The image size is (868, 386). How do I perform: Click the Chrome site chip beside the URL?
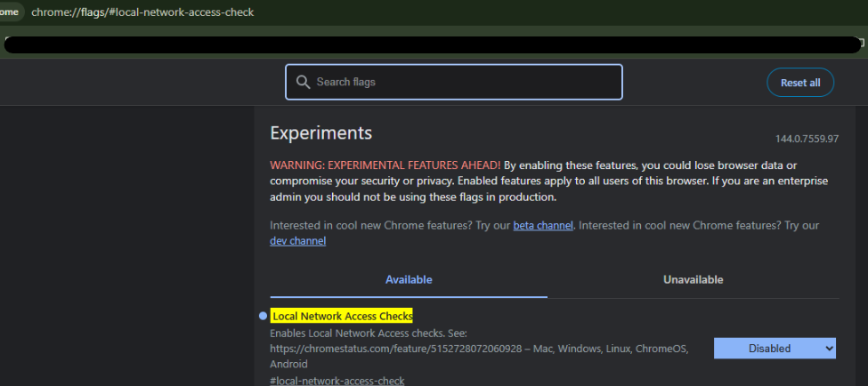[11, 12]
